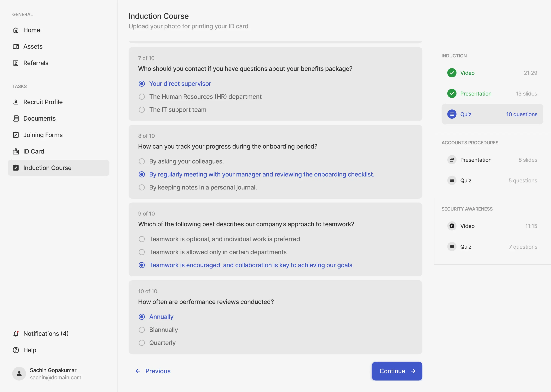This screenshot has height=392, width=551.
Task: Click Sachin Gopakumar's avatar icon
Action: tap(19, 374)
